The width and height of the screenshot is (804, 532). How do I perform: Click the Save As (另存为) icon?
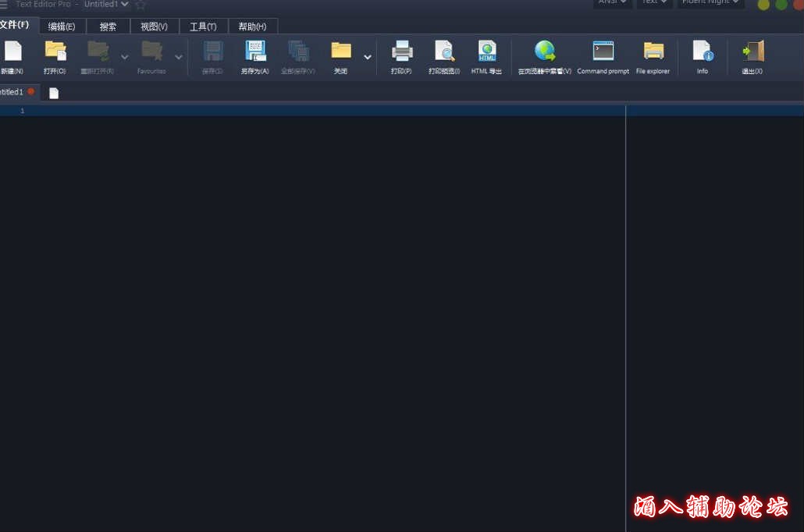(x=255, y=51)
